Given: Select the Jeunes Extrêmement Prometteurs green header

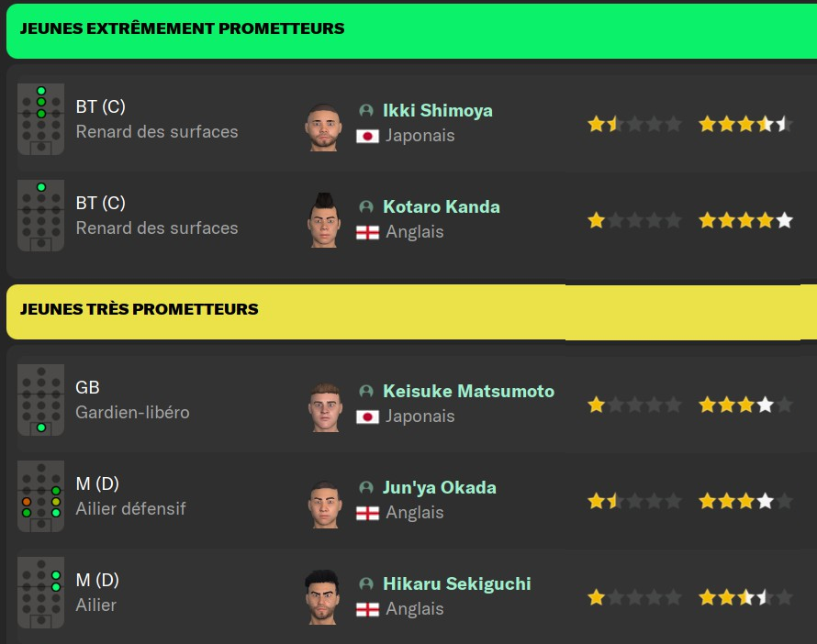Looking at the screenshot, I should [411, 30].
